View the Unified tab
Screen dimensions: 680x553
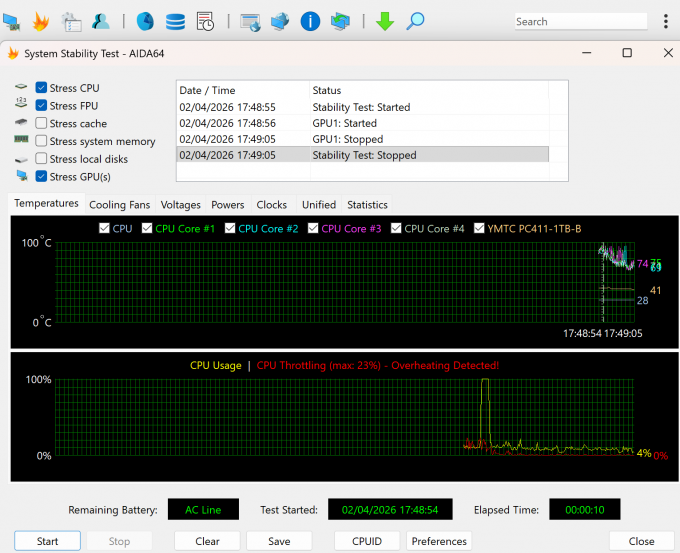(319, 205)
